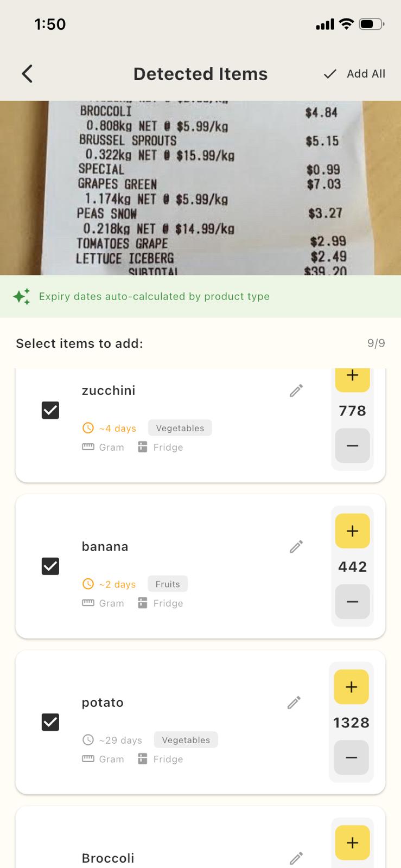The width and height of the screenshot is (401, 868).
Task: Increase potato quantity with plus button
Action: (x=351, y=687)
